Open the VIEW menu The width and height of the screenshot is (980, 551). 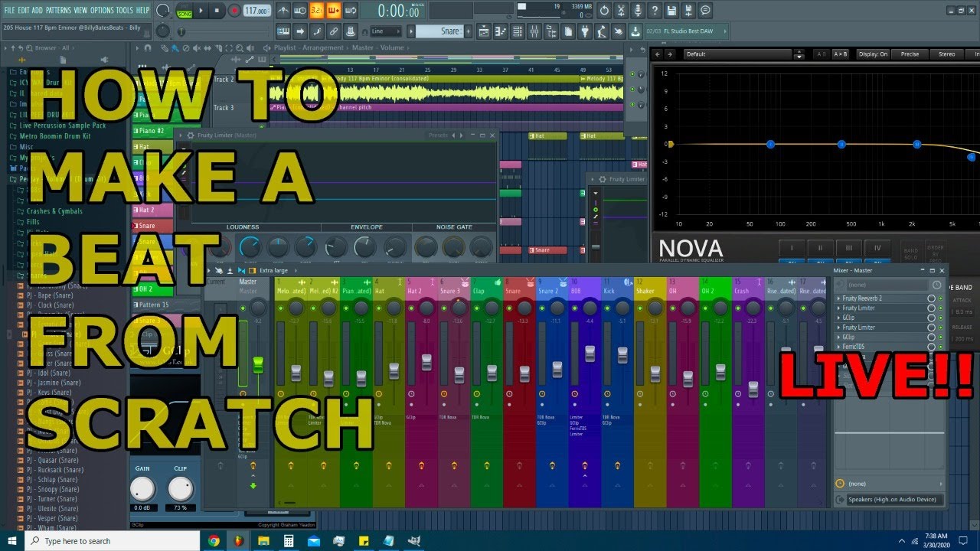[80, 11]
